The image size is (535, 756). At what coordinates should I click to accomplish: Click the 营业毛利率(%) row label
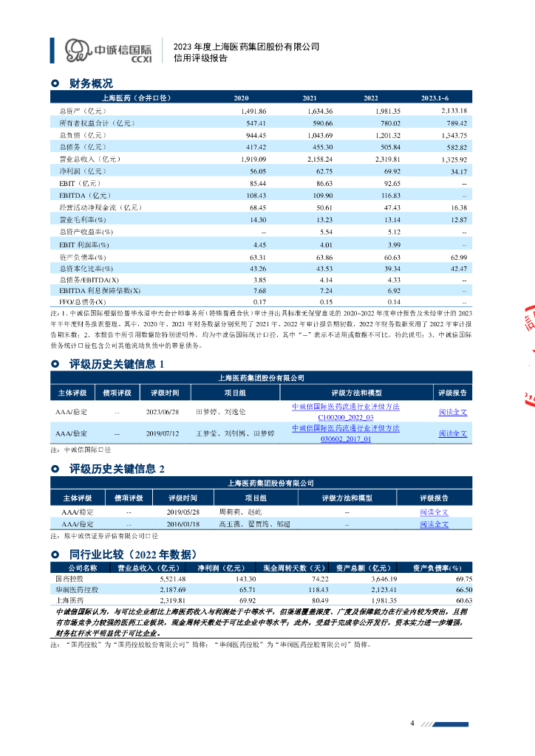click(83, 220)
